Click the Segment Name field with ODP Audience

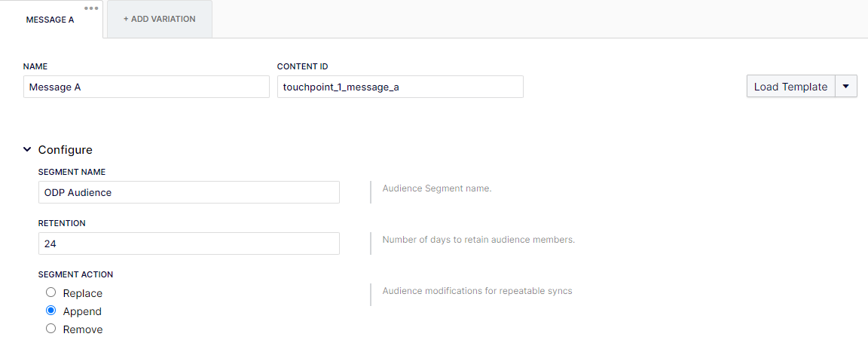[x=189, y=192]
